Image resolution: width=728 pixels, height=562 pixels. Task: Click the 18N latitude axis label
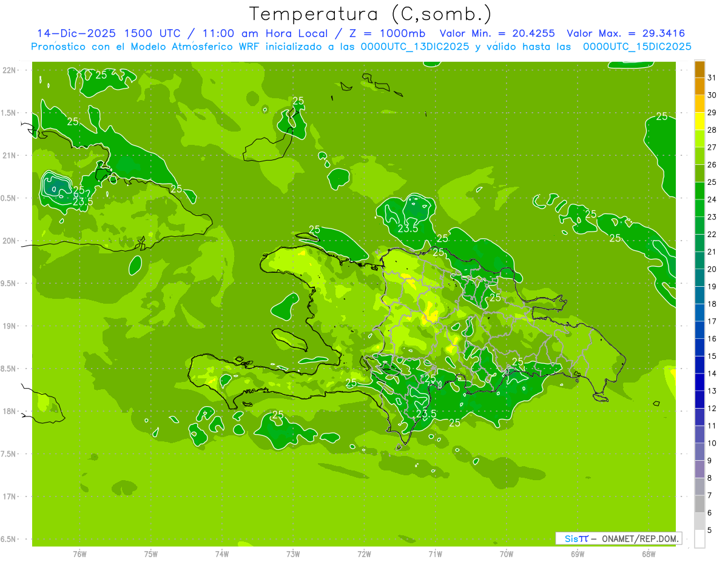click(x=10, y=411)
